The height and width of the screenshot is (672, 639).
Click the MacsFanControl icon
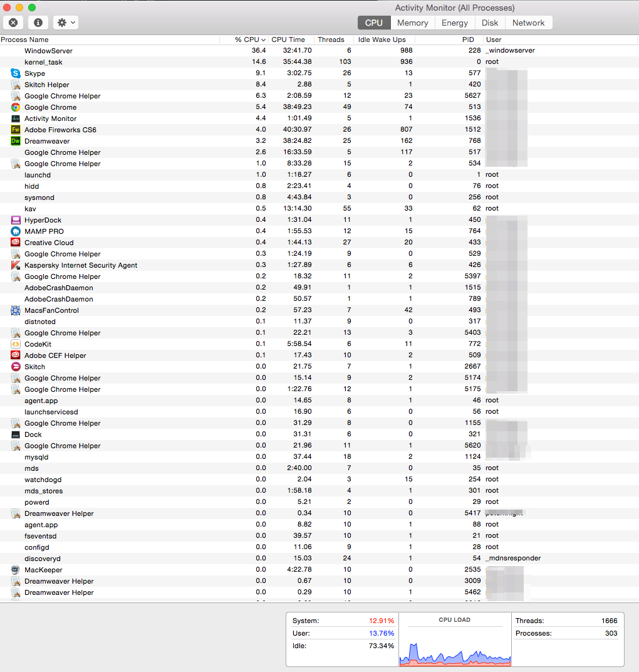[x=16, y=310]
